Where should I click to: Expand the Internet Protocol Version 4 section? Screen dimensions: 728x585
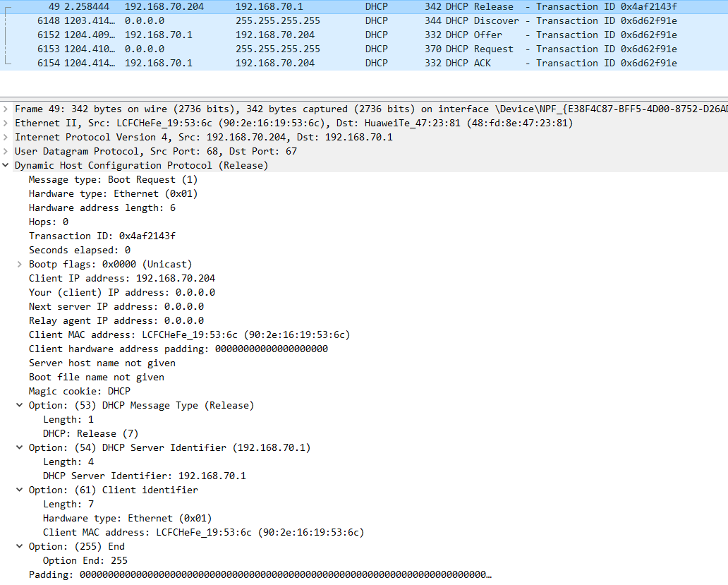coord(6,137)
